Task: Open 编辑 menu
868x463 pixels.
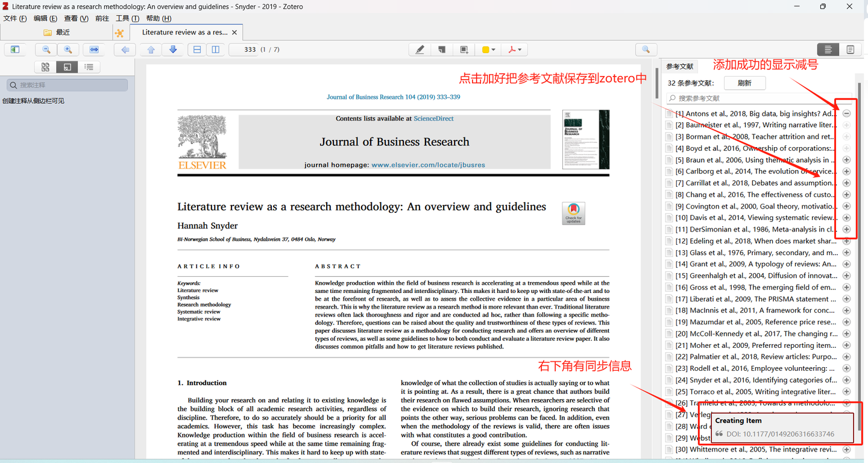Action: pyautogui.click(x=46, y=19)
